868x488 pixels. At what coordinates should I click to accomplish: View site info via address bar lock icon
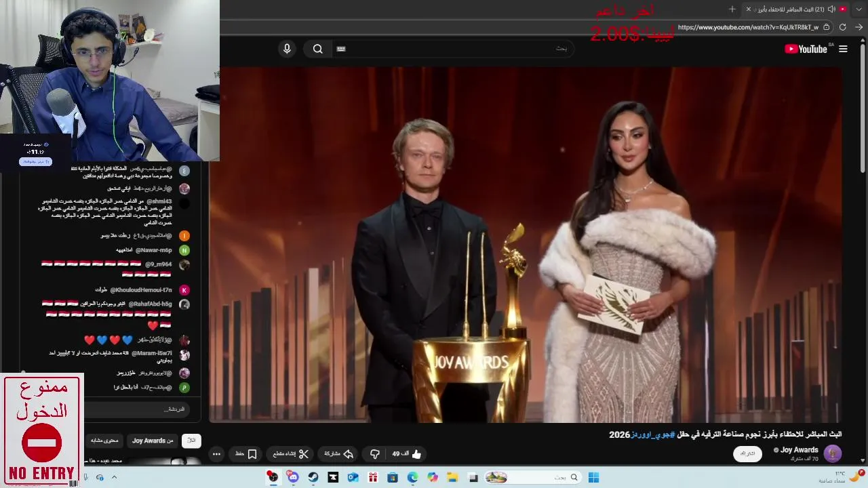(x=827, y=27)
